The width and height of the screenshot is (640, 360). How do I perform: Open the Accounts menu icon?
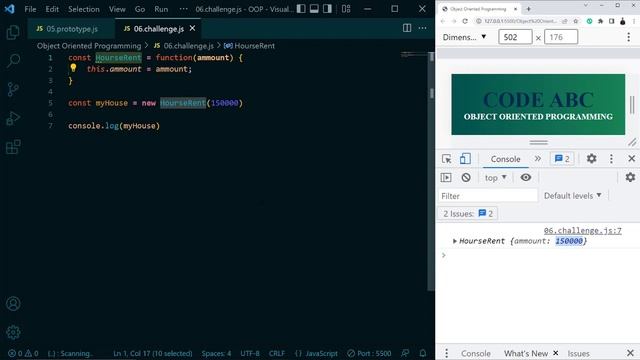(x=13, y=304)
